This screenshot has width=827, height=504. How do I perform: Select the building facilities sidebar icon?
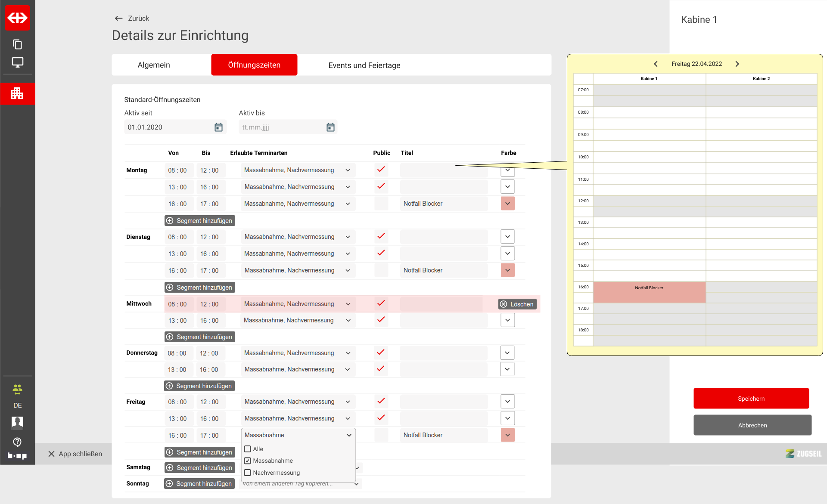click(17, 93)
